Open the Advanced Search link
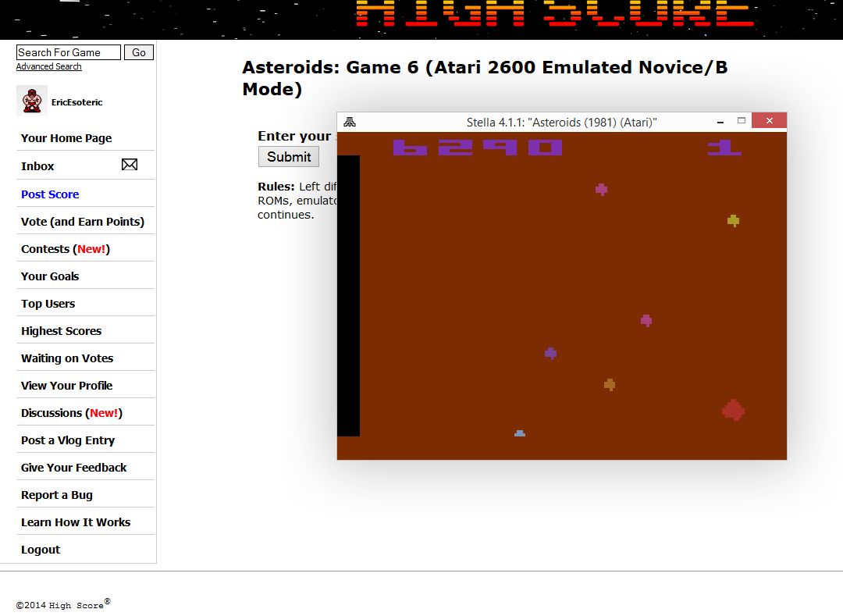Screen dimensions: 843x616 [x=48, y=67]
